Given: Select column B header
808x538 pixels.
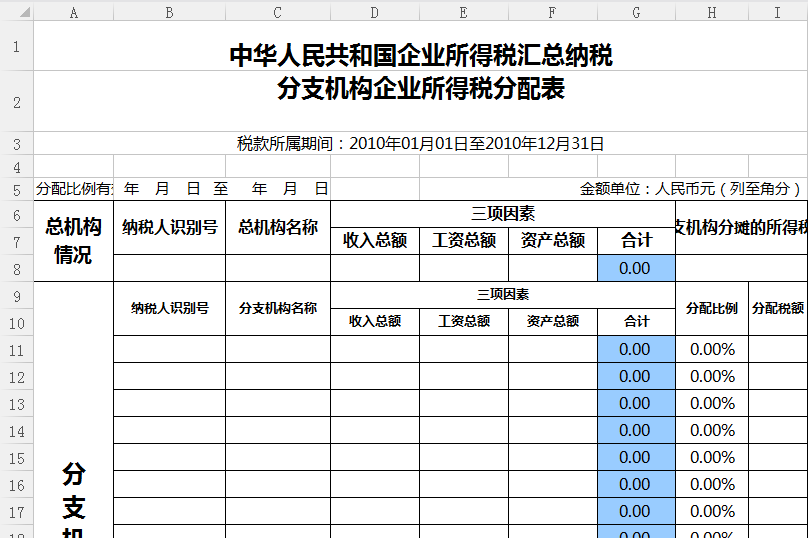Looking at the screenshot, I should tap(169, 12).
